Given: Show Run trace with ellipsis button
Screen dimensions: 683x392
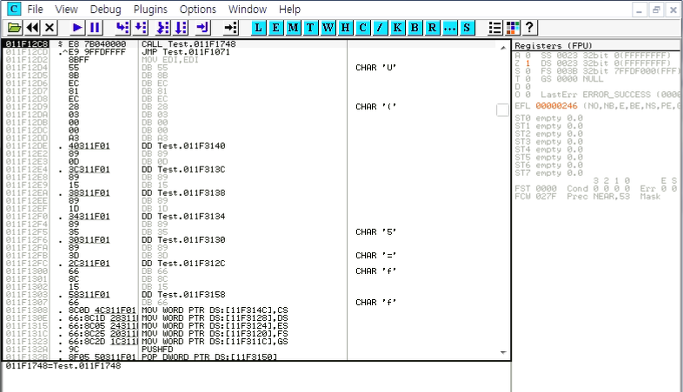Looking at the screenshot, I should click(450, 28).
